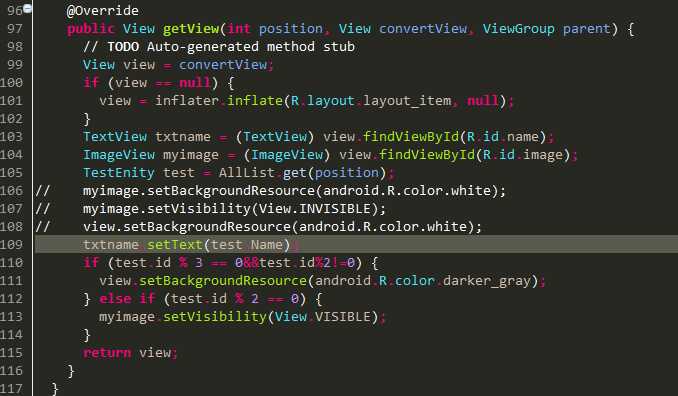Image resolution: width=678 pixels, height=396 pixels.
Task: Click 'return view' on line 115
Action: tap(127, 353)
